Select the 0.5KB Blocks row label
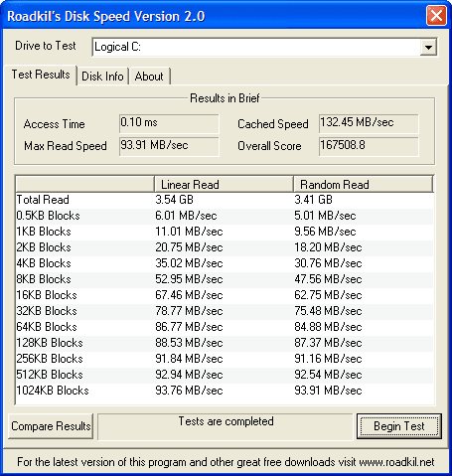452x476 pixels. tap(49, 216)
